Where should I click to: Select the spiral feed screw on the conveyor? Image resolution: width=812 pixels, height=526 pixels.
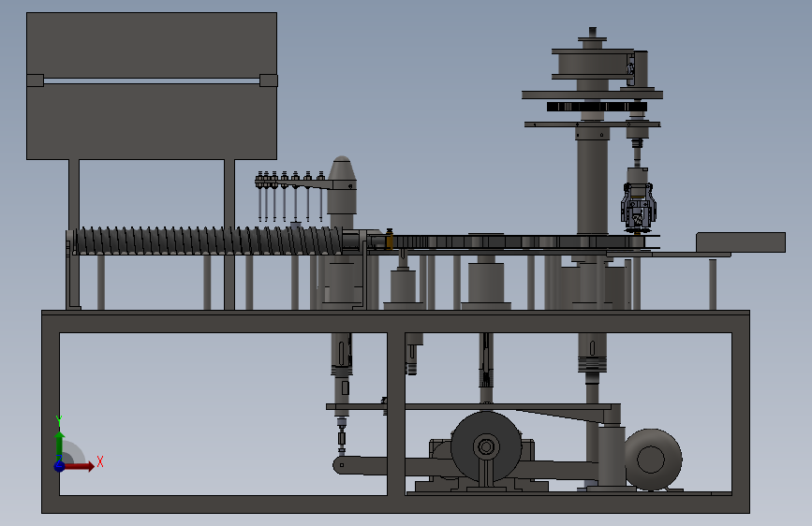click(207, 241)
